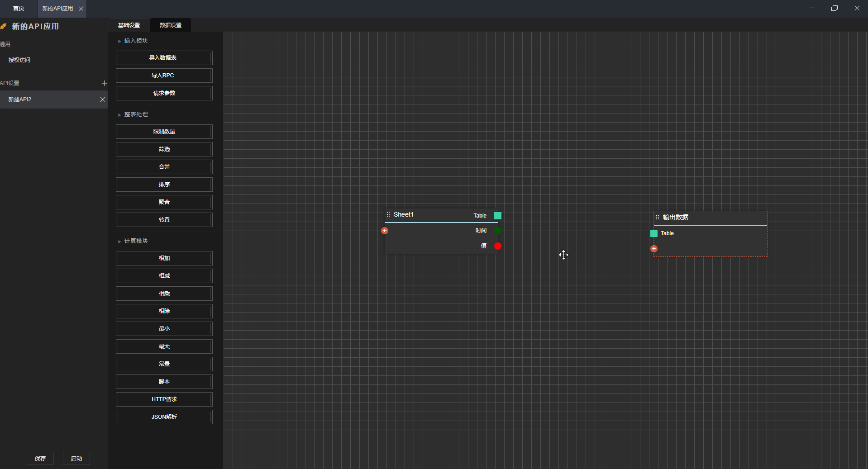Add a JSON解析 module

[164, 417]
